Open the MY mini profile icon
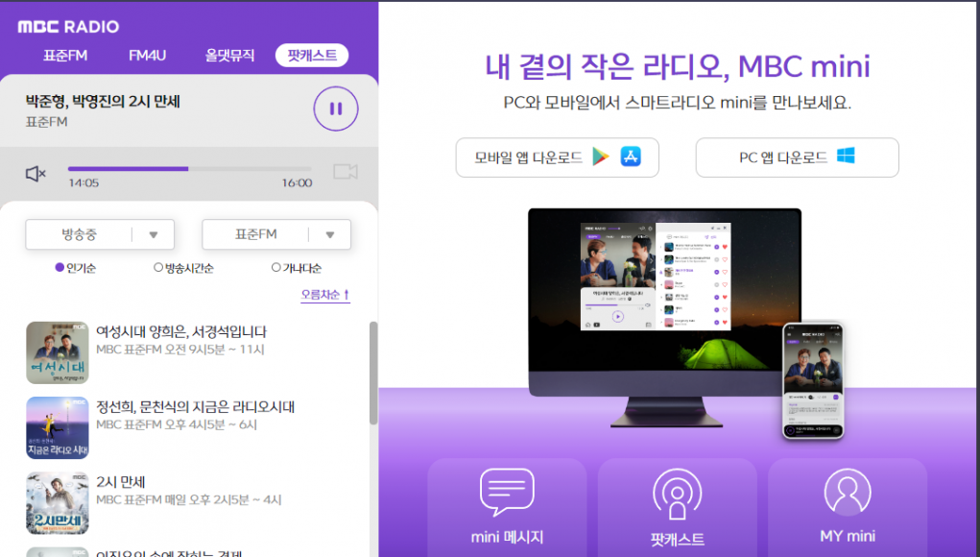Image resolution: width=980 pixels, height=557 pixels. point(848,492)
